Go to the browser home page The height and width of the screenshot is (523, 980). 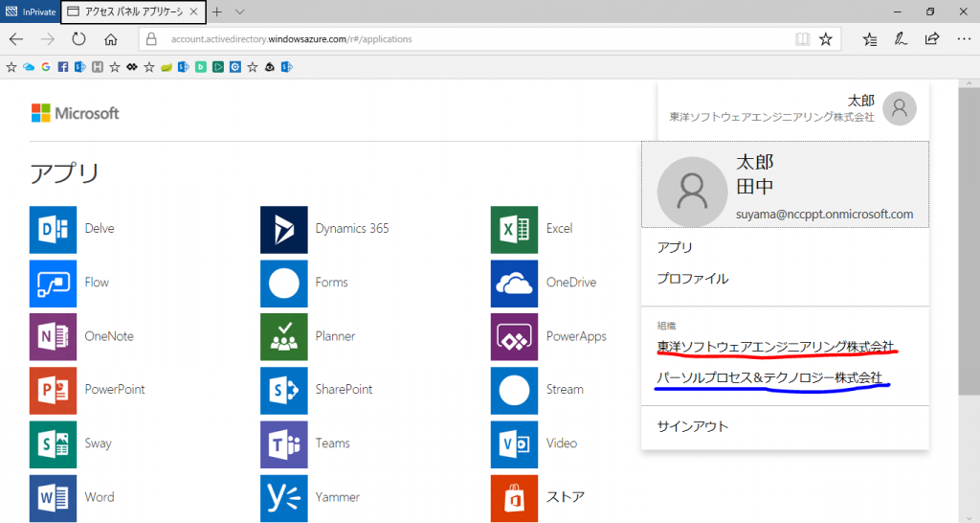[x=111, y=39]
